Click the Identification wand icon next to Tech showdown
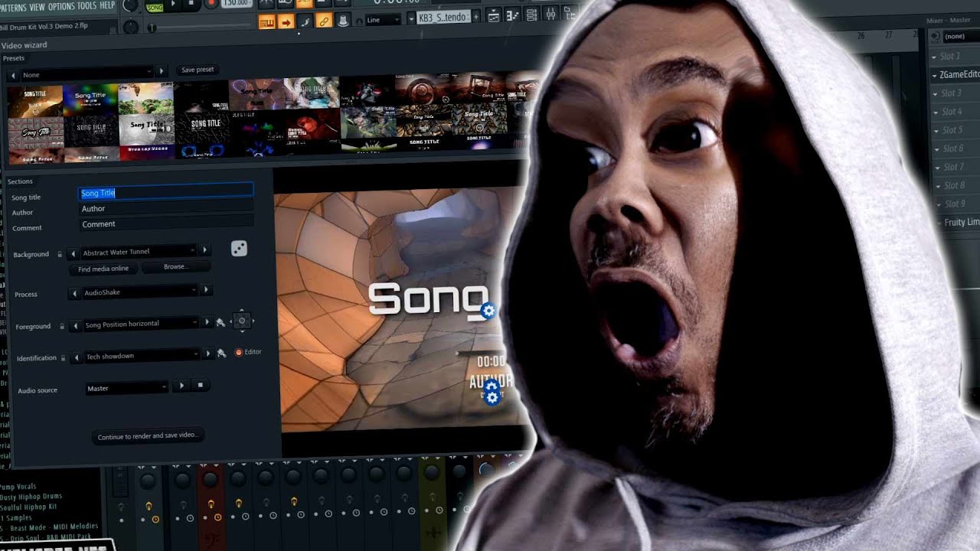This screenshot has height=551, width=980. [221, 354]
